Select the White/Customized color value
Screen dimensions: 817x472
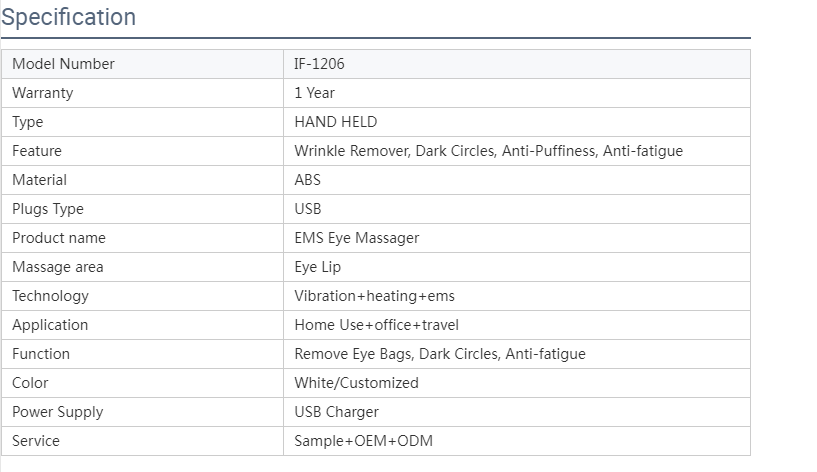[356, 383]
